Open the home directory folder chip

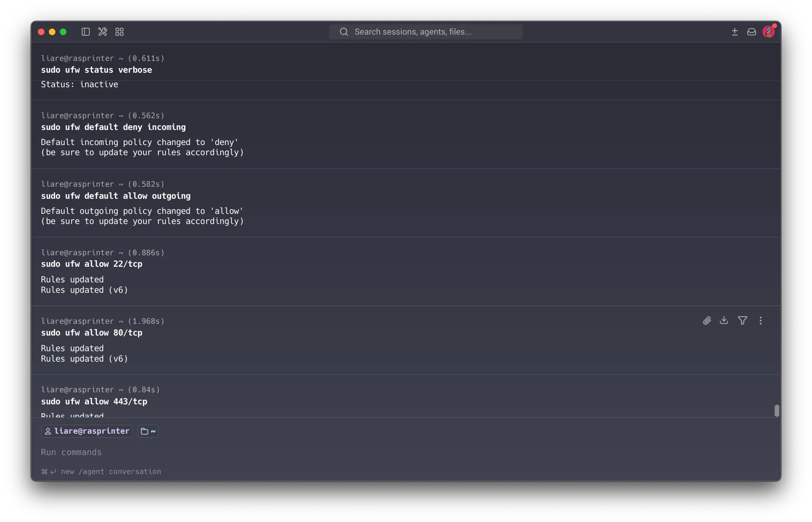[x=148, y=431]
